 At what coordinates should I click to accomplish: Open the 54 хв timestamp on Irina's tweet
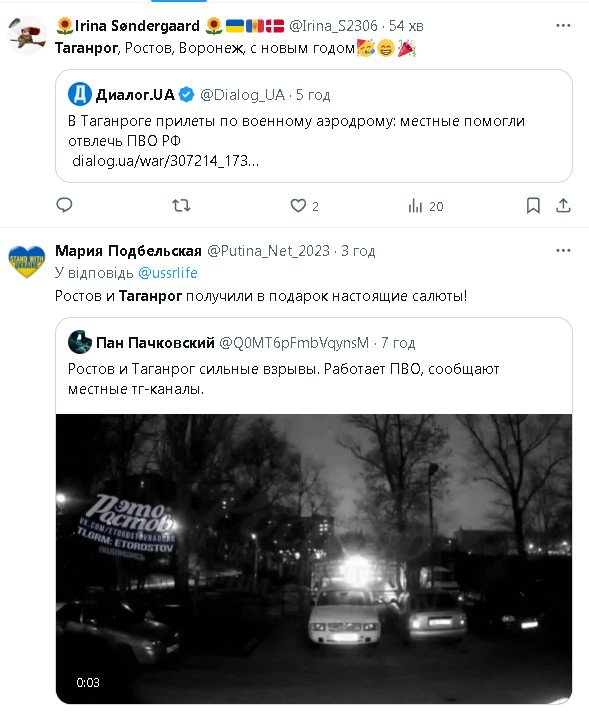[x=406, y=26]
